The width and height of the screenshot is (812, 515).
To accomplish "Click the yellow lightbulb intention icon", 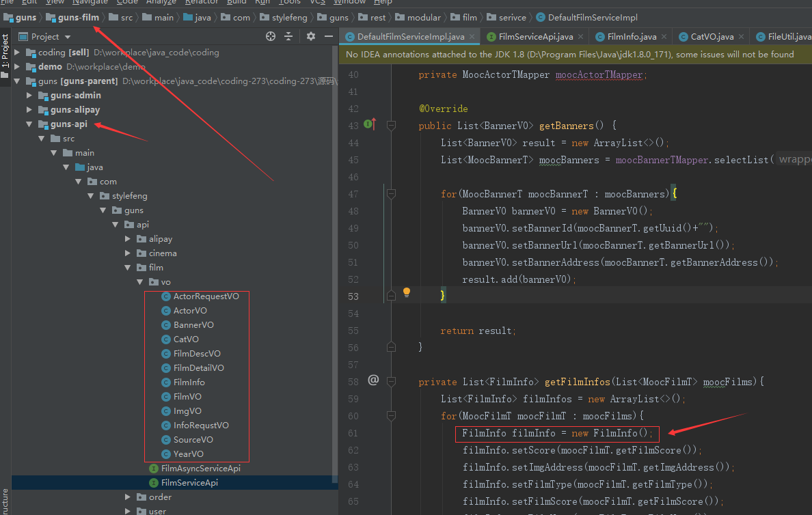I will pyautogui.click(x=407, y=292).
